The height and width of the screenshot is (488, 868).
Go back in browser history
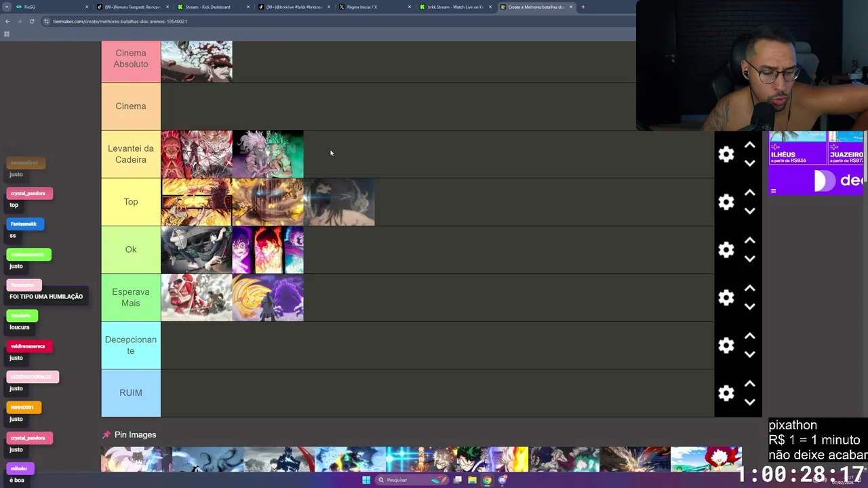coord(7,21)
